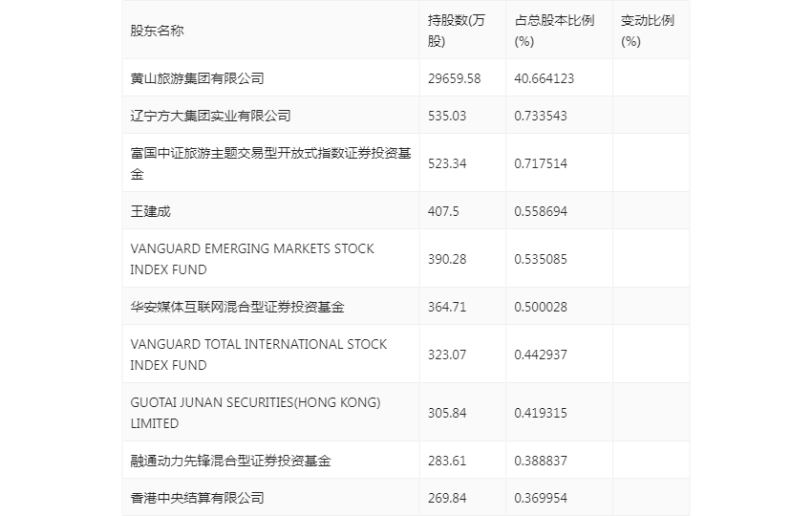The width and height of the screenshot is (812, 516).
Task: Select 黄山旅游集团有限公司 shareholder name
Action: [198, 78]
